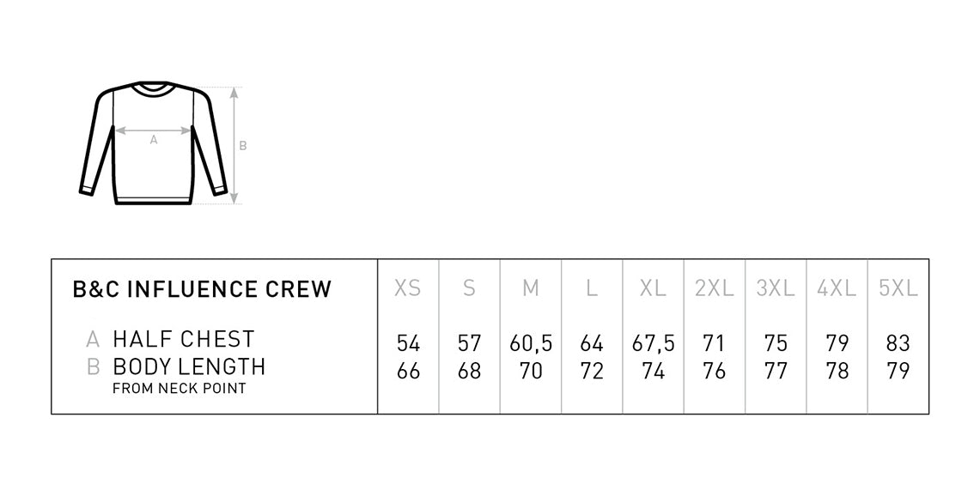Select the 3XL size column header
Screen dimensions: 980x490
(x=775, y=288)
